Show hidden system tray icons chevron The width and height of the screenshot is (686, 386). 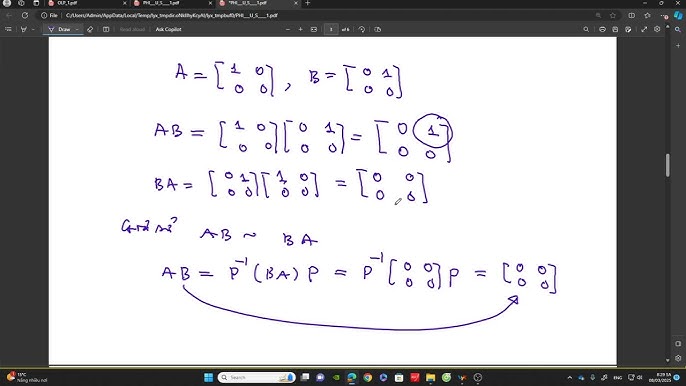click(570, 377)
